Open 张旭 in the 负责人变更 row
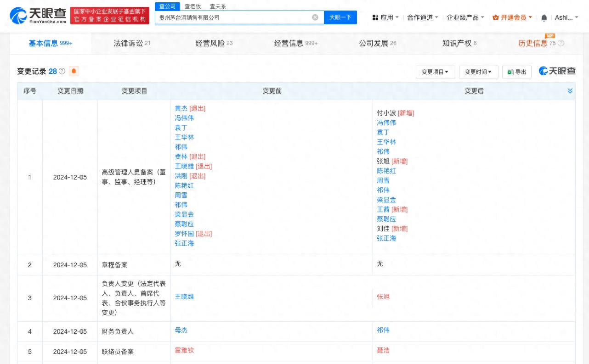The width and height of the screenshot is (589, 364). coord(383,297)
